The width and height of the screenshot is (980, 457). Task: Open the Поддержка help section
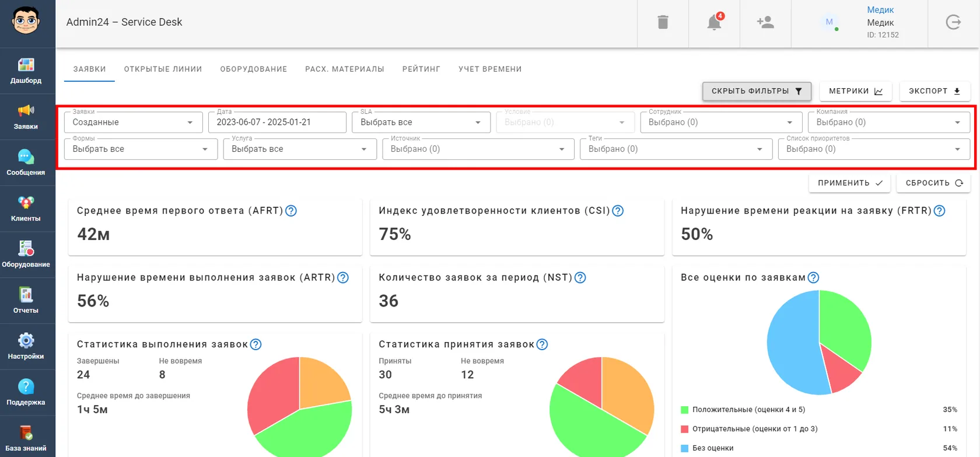tap(27, 393)
